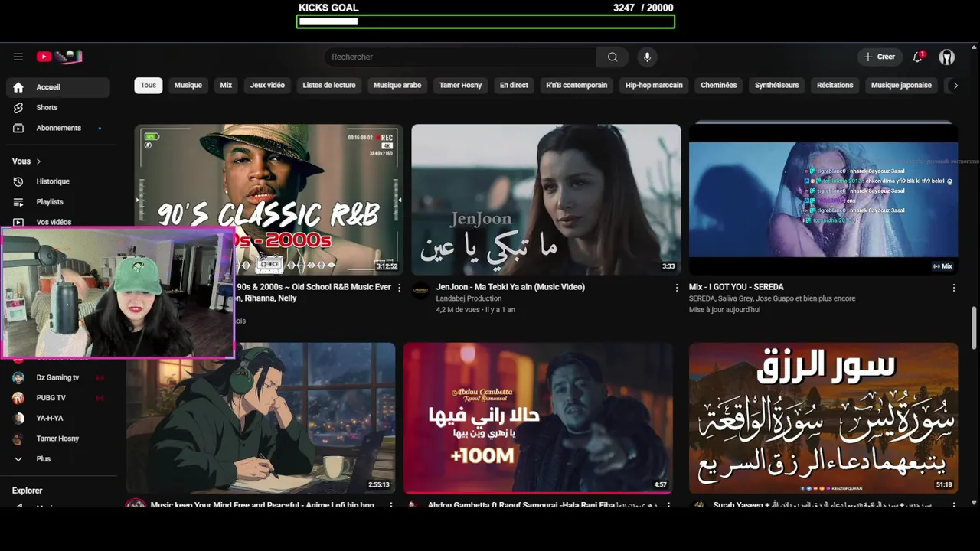The height and width of the screenshot is (551, 980).
Task: Click the search magnifier button
Action: coord(612,57)
